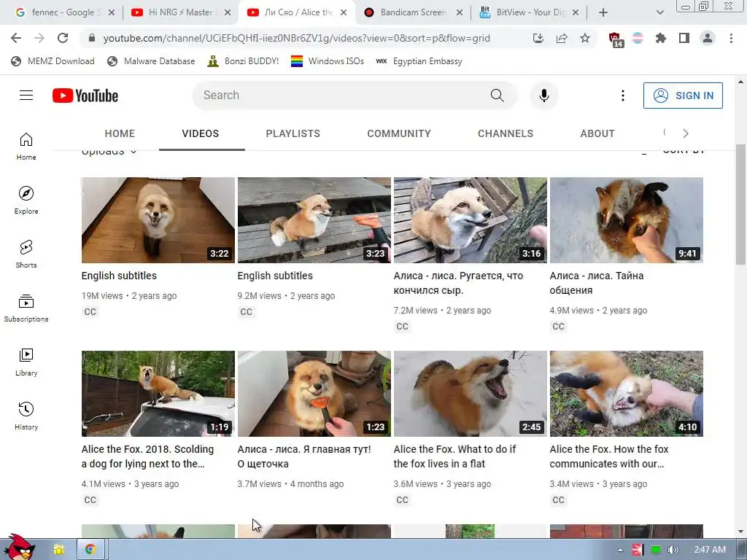Open the YouTube hamburger guide menu

[26, 96]
